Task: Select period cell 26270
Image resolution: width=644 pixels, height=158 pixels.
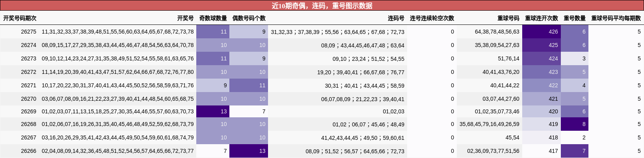Action: click(20, 99)
